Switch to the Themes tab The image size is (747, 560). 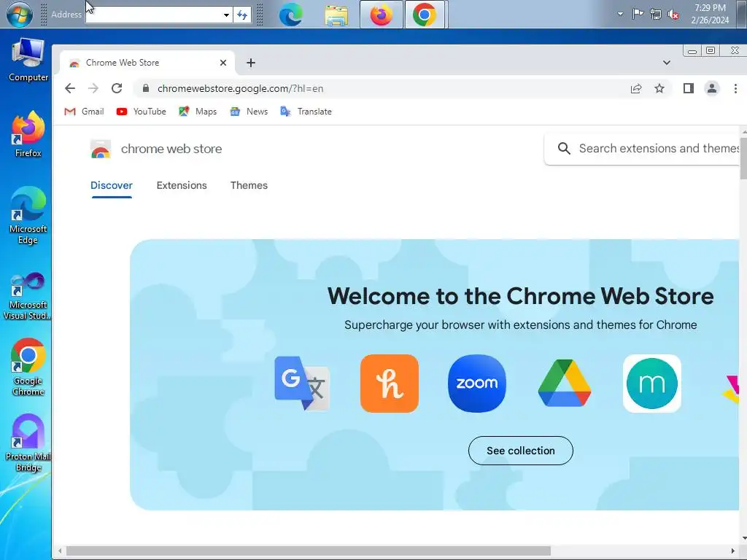[249, 185]
